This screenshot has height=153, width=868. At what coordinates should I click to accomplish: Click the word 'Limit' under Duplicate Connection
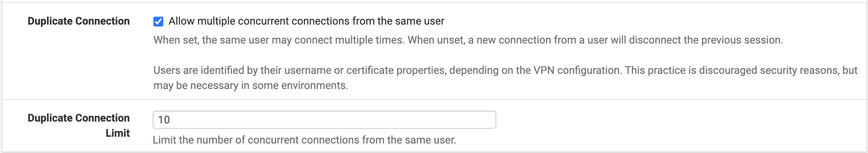[118, 133]
